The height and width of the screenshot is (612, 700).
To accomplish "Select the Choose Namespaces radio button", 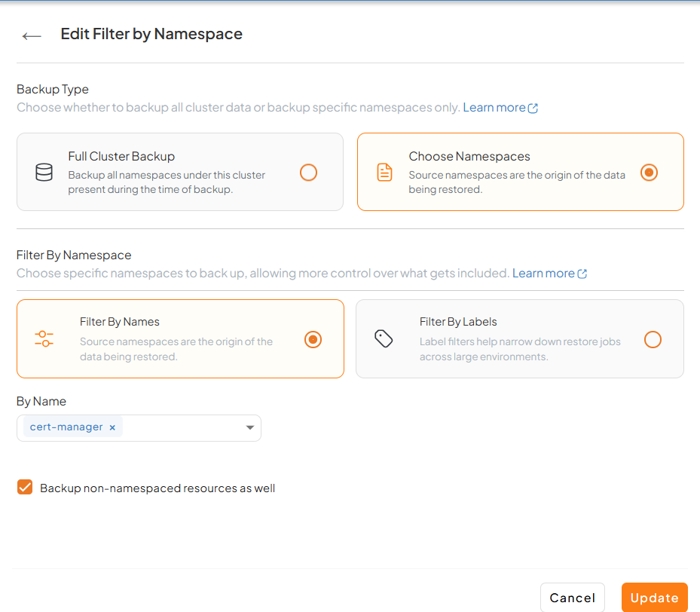I will 649,173.
